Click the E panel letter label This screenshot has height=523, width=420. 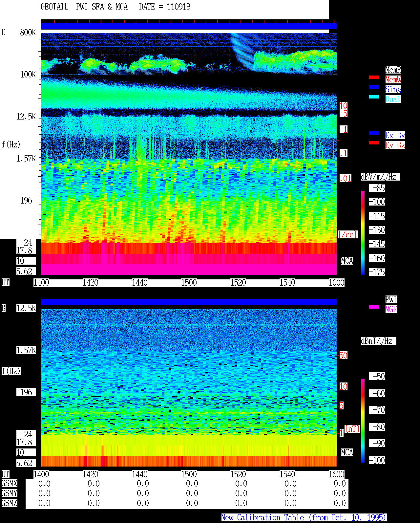pos(3,32)
